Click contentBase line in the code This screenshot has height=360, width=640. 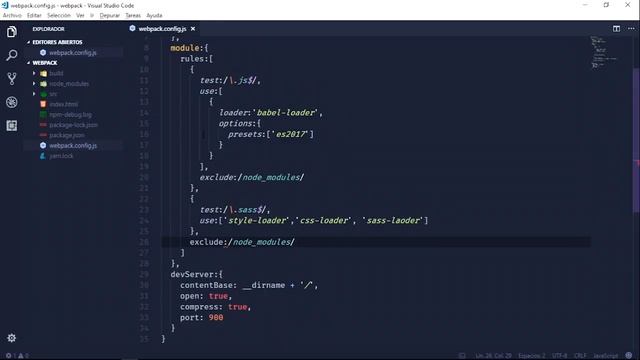pyautogui.click(x=249, y=285)
